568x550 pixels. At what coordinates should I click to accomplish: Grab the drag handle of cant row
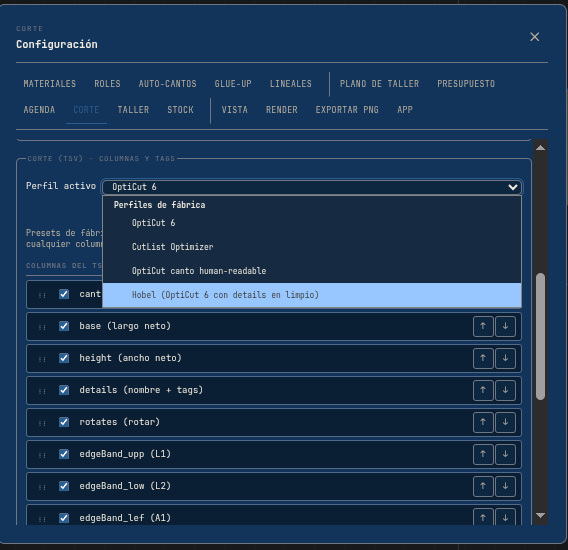(42, 295)
